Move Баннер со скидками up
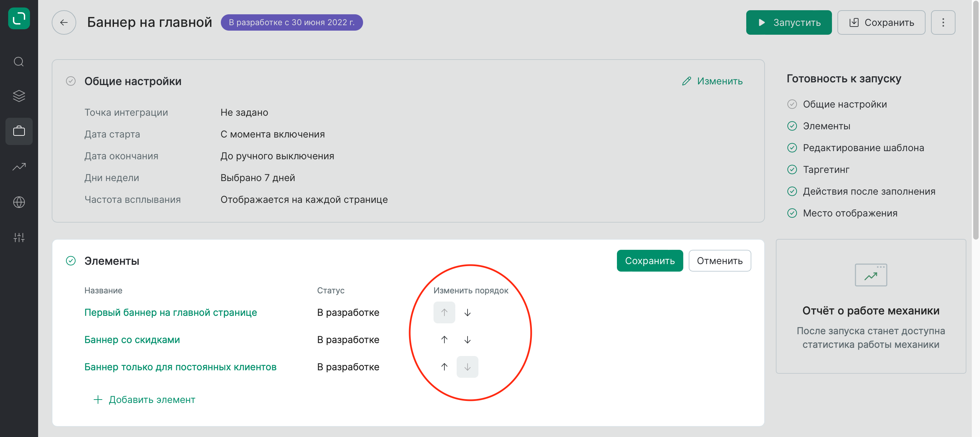The width and height of the screenshot is (980, 437). coord(444,340)
